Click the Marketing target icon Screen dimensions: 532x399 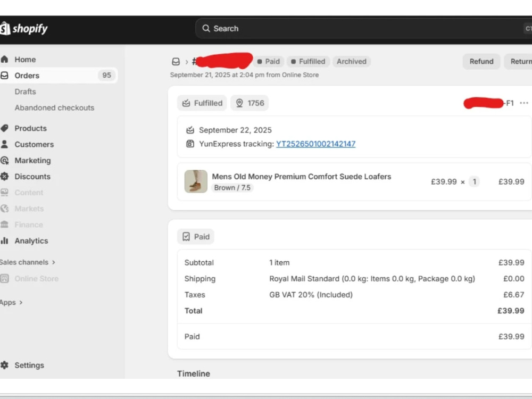[4, 161]
